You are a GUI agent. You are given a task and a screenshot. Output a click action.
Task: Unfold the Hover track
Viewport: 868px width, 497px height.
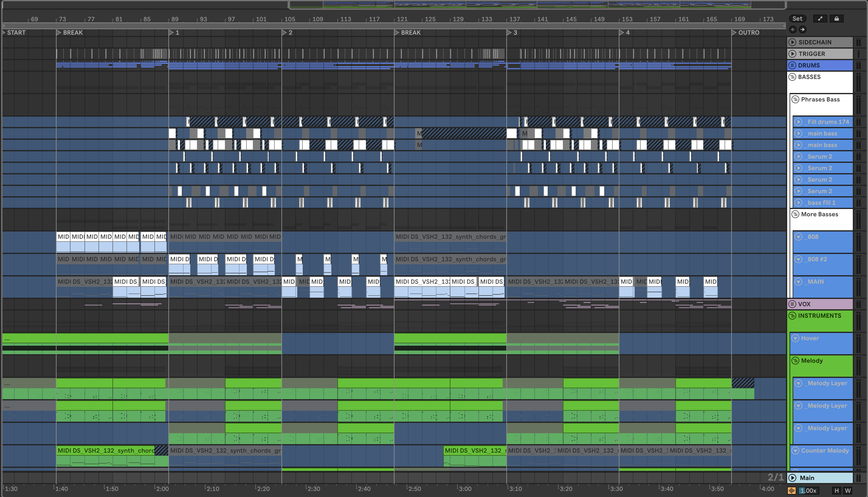click(795, 338)
